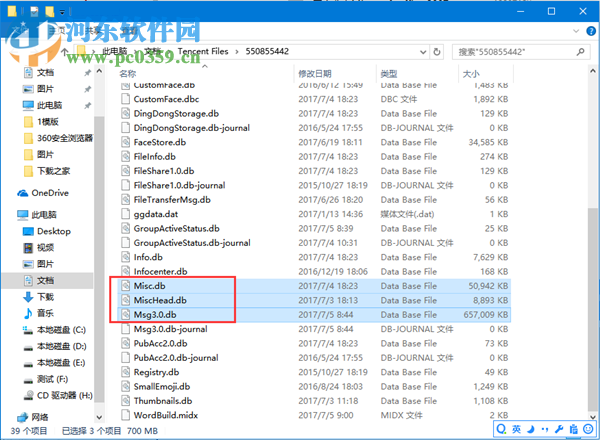Open OneDrive in navigation pane
600x440 pixels.
point(50,193)
